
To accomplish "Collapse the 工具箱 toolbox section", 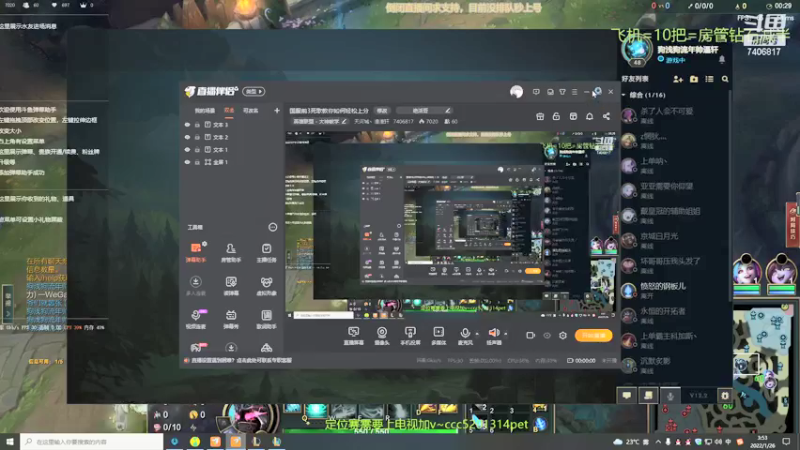I will (x=272, y=227).
